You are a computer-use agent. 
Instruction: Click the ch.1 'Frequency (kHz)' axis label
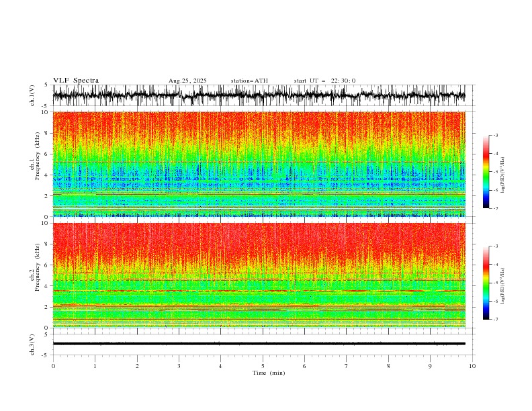[38, 156]
